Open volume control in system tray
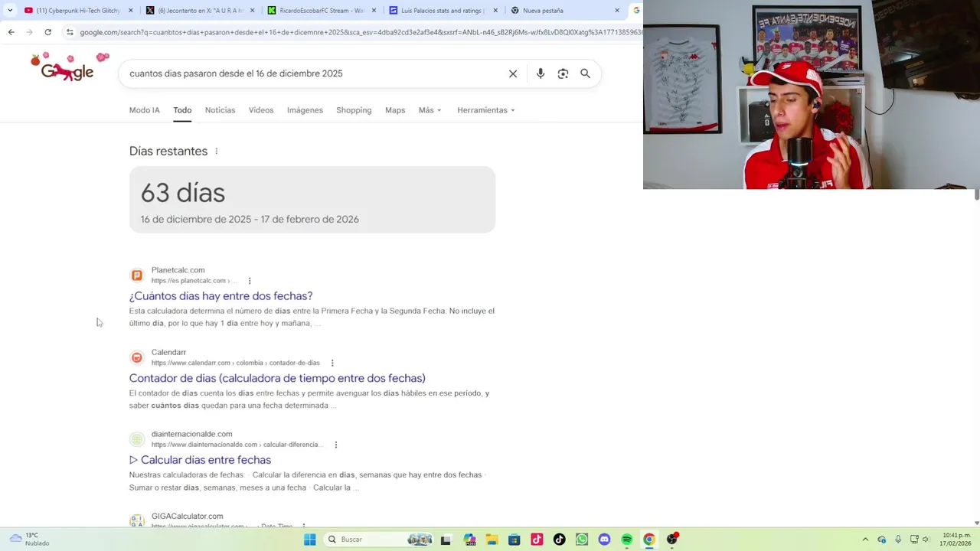980x551 pixels. [926, 540]
